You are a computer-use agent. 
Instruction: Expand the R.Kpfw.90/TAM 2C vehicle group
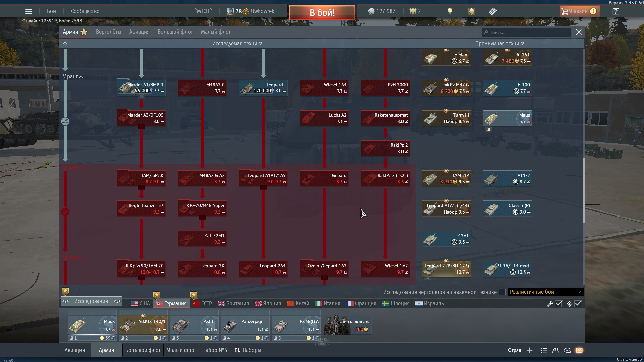pos(141,278)
